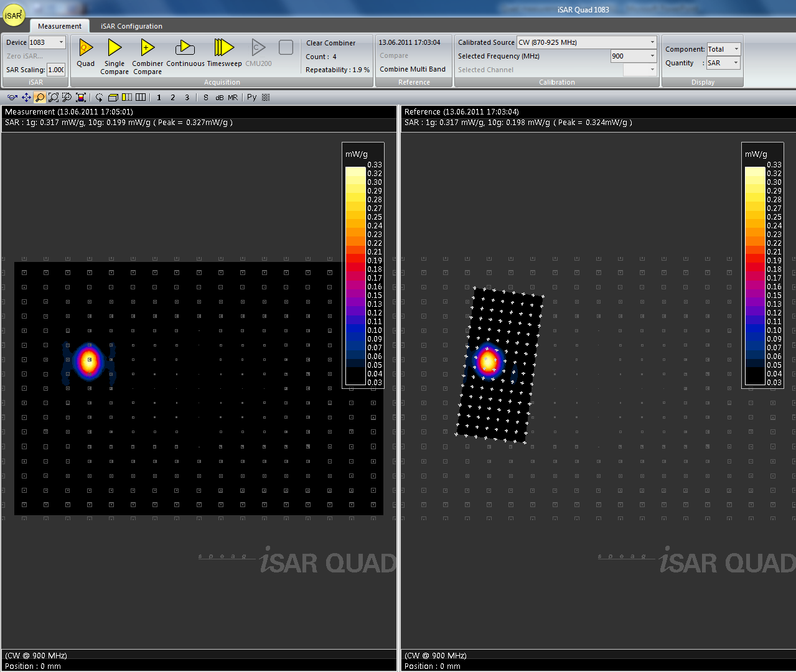Select the dashed zoom region tool
The width and height of the screenshot is (796, 672).
pyautogui.click(x=67, y=97)
